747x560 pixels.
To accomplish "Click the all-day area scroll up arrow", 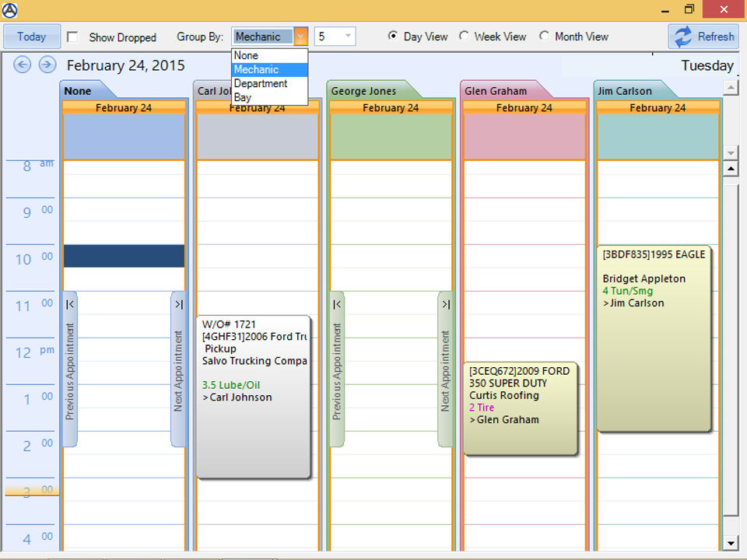I will click(x=731, y=88).
